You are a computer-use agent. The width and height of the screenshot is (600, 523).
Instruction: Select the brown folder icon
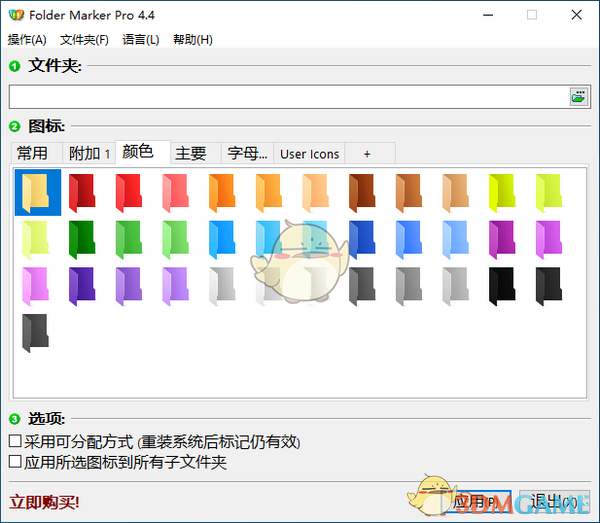tap(362, 192)
